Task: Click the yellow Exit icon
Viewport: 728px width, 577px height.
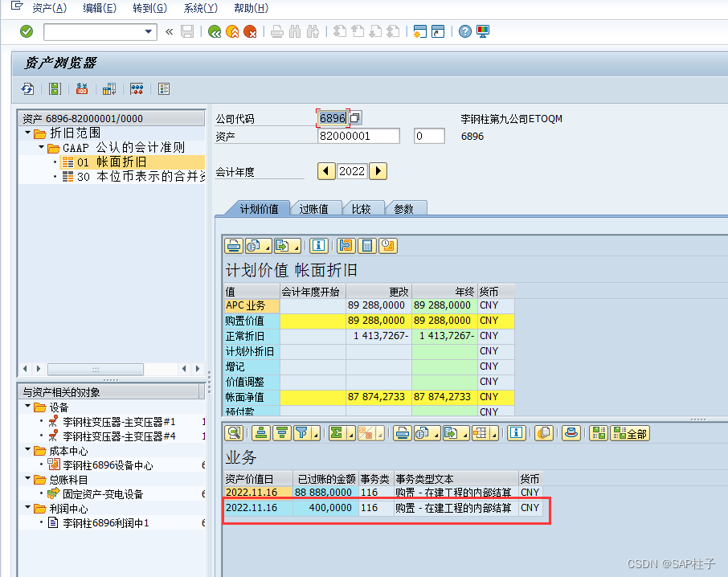Action: (232, 31)
